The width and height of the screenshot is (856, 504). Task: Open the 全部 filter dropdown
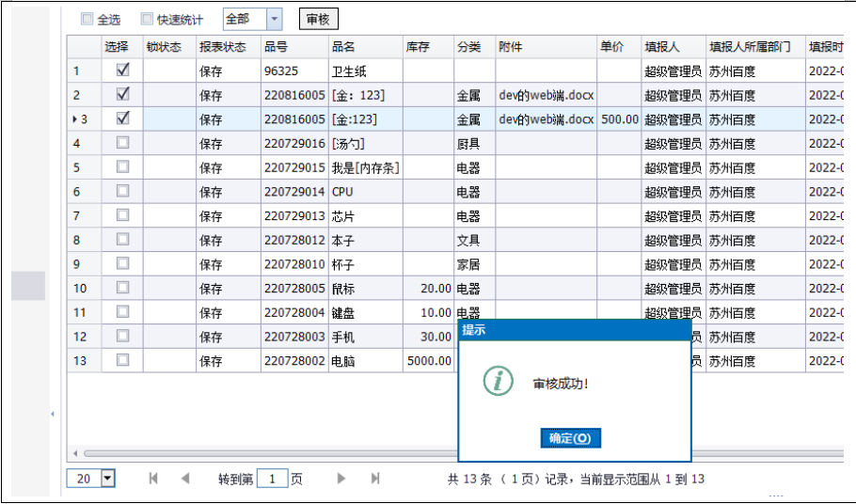point(274,19)
